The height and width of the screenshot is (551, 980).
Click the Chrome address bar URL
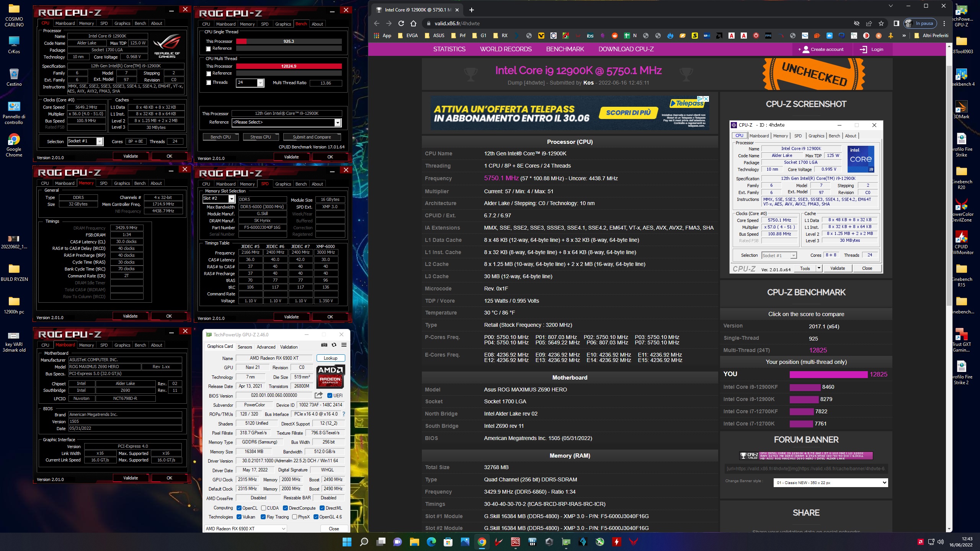pos(457,23)
